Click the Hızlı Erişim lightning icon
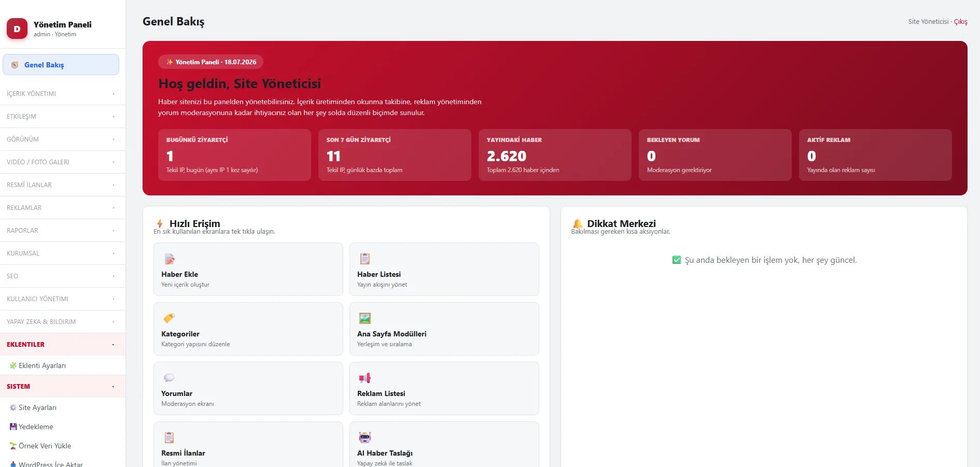 pos(160,223)
